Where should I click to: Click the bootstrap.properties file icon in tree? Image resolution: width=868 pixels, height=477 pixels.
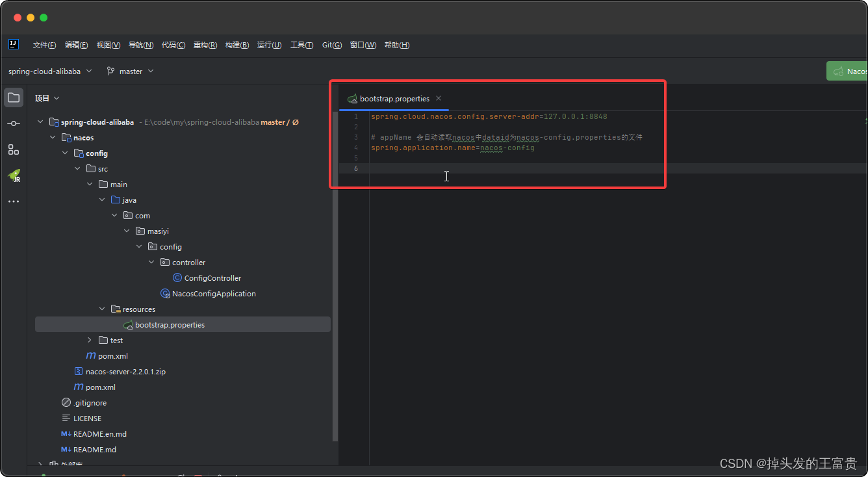pyautogui.click(x=128, y=324)
